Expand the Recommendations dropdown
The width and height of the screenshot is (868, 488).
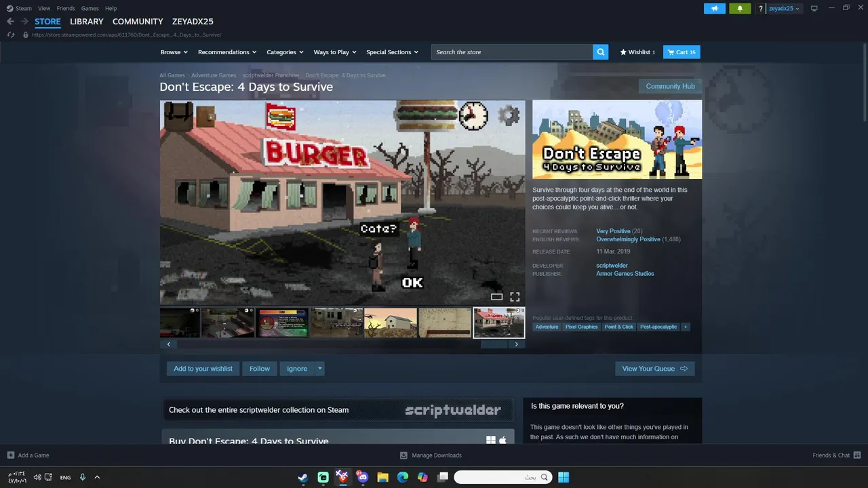pos(227,52)
